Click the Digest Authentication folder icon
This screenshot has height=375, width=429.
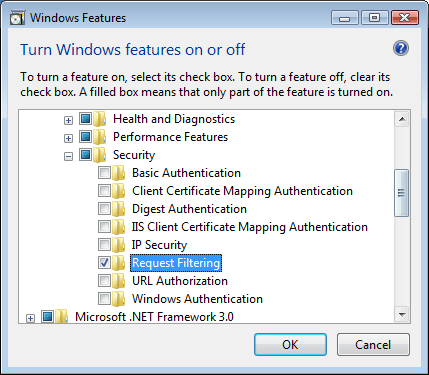click(x=118, y=209)
